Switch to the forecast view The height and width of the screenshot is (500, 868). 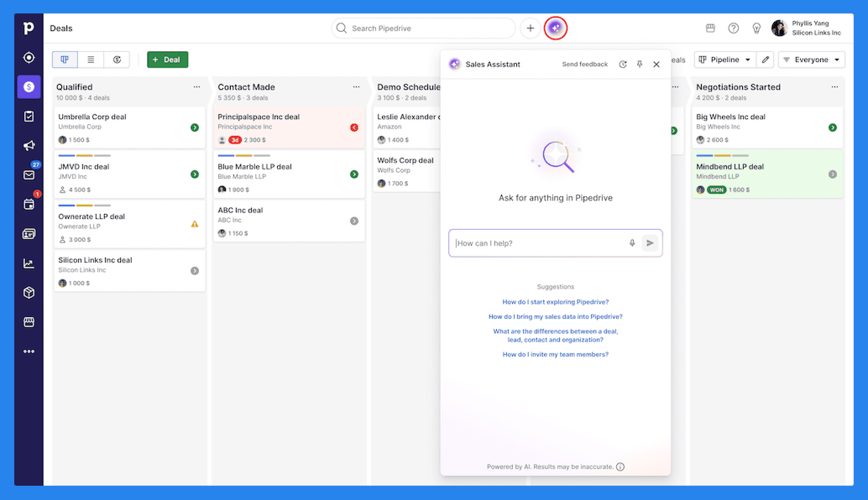click(x=117, y=60)
